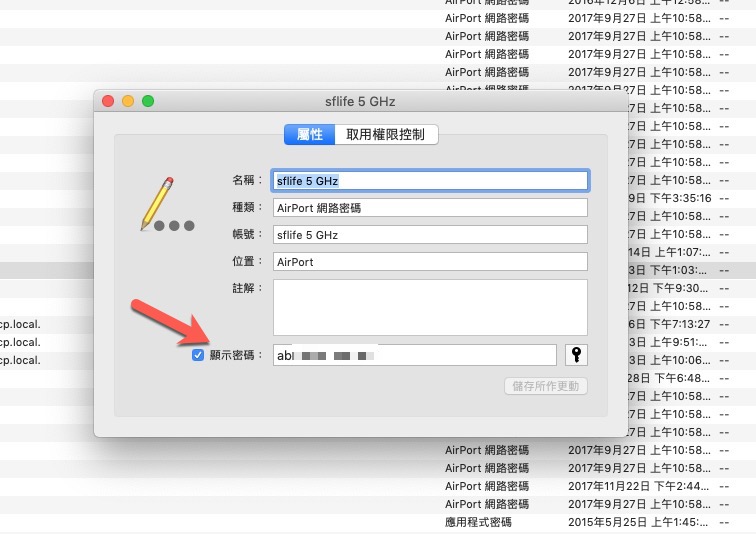Click the pencil password item icon
The width and height of the screenshot is (756, 534).
coord(167,205)
